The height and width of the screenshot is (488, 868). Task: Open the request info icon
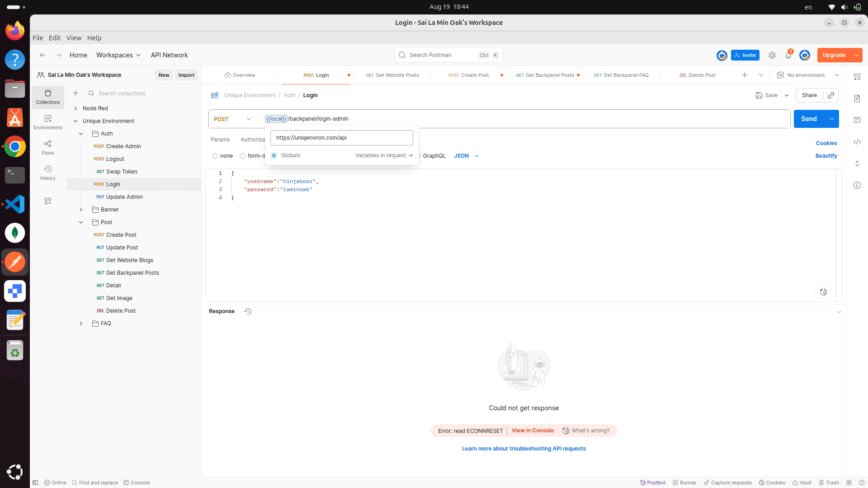click(857, 185)
